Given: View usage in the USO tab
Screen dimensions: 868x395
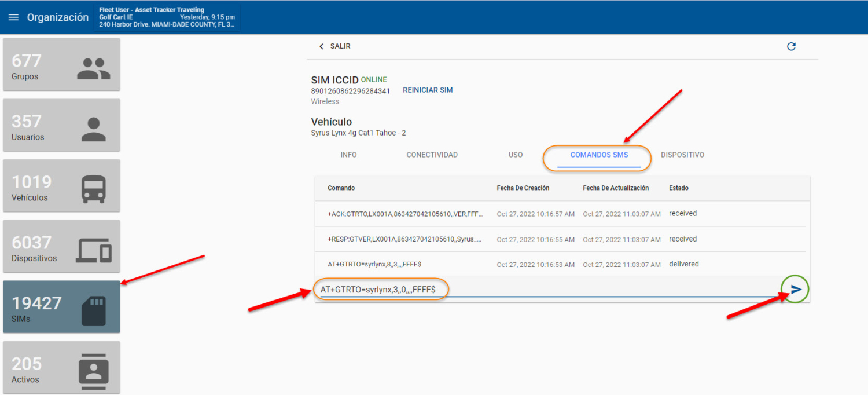Looking at the screenshot, I should (x=515, y=155).
